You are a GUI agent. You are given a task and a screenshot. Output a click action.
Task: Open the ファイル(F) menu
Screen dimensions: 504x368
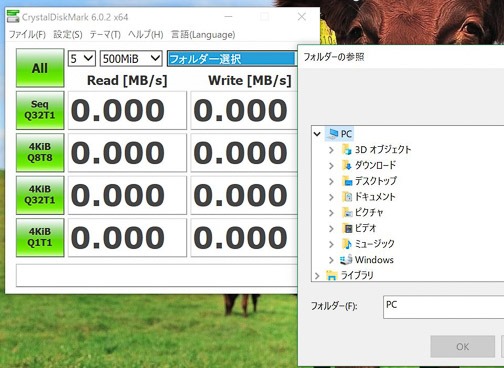point(27,34)
